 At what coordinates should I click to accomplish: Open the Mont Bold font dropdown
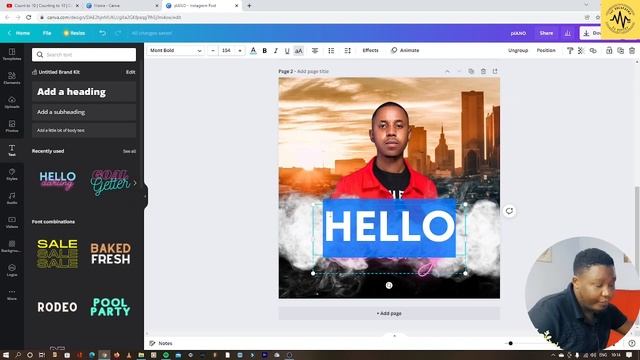pyautogui.click(x=176, y=51)
